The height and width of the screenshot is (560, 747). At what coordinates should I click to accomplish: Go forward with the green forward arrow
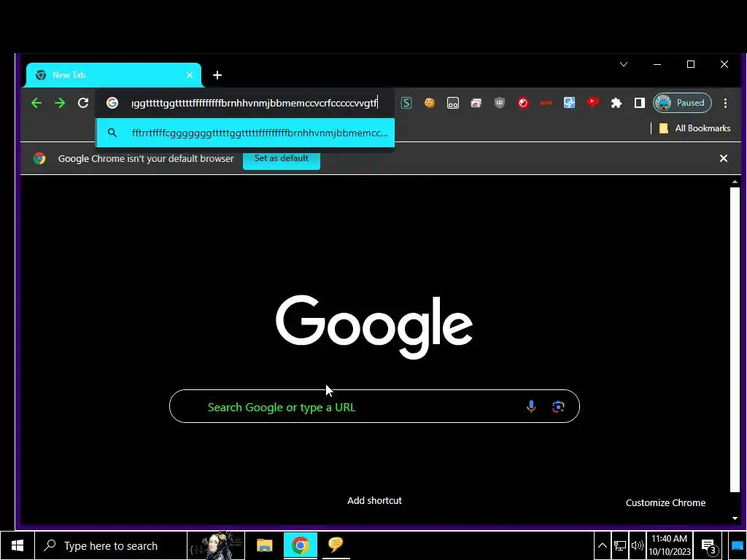(60, 103)
